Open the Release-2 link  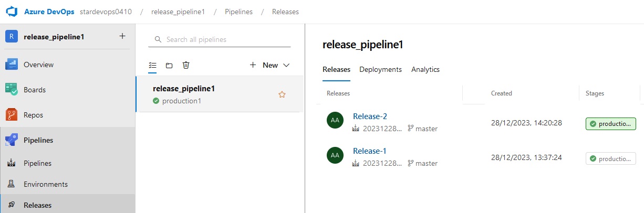[370, 116]
